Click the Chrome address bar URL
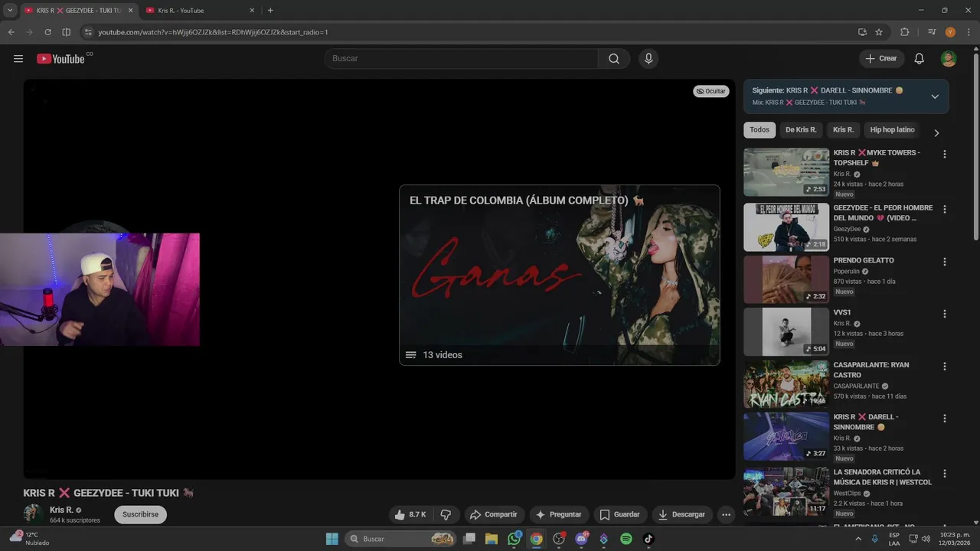 (213, 32)
